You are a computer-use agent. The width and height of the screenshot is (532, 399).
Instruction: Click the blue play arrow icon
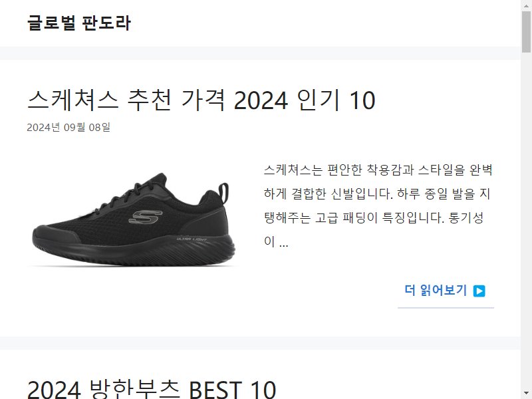click(x=479, y=291)
